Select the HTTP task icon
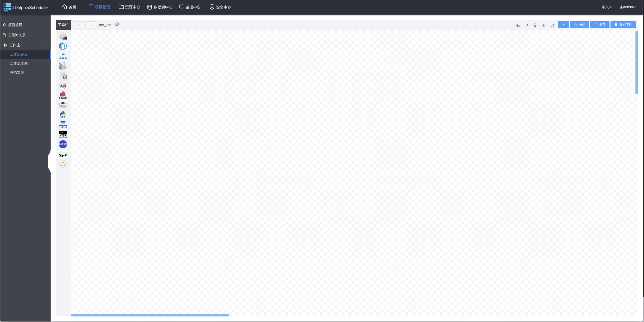The height and width of the screenshot is (322, 644). click(x=63, y=134)
